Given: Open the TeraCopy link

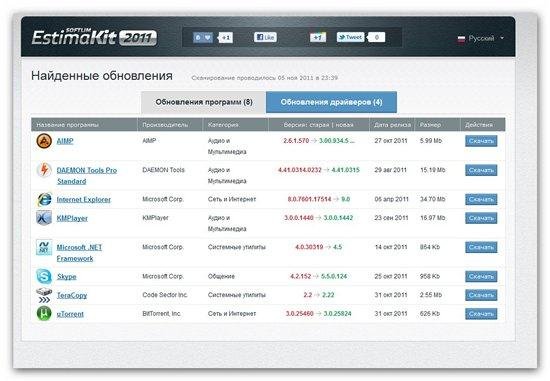Looking at the screenshot, I should tap(72, 295).
